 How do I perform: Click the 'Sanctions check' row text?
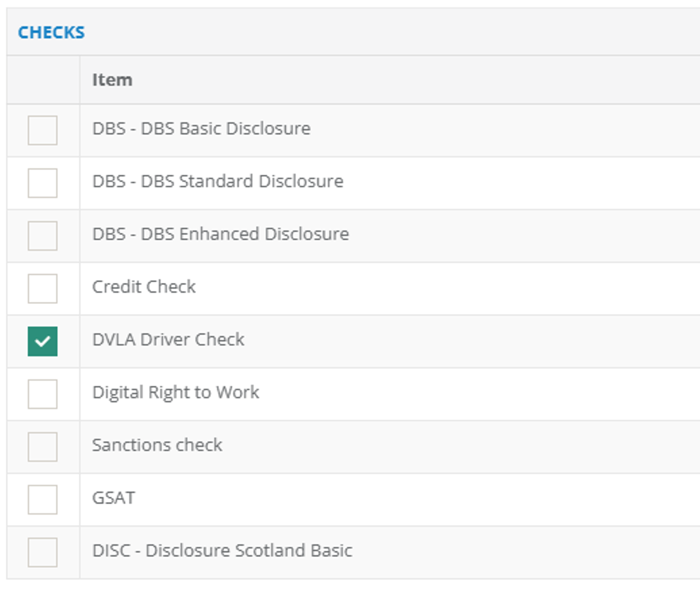[157, 445]
